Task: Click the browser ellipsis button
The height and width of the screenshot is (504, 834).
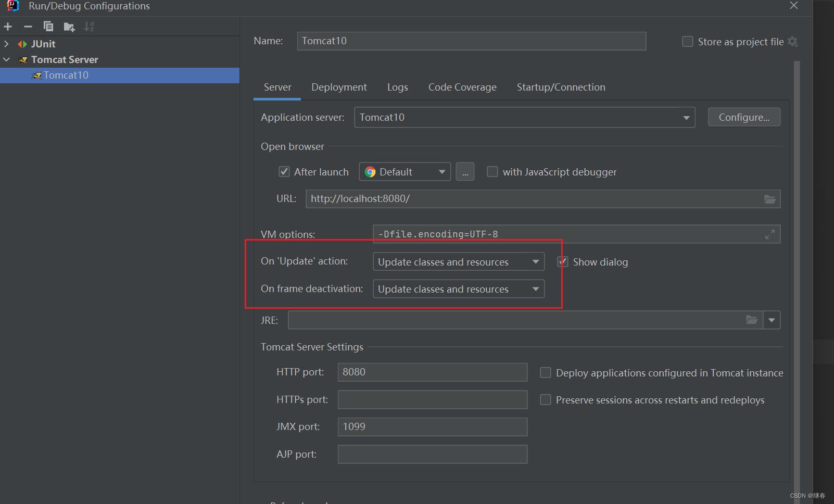Action: [465, 172]
